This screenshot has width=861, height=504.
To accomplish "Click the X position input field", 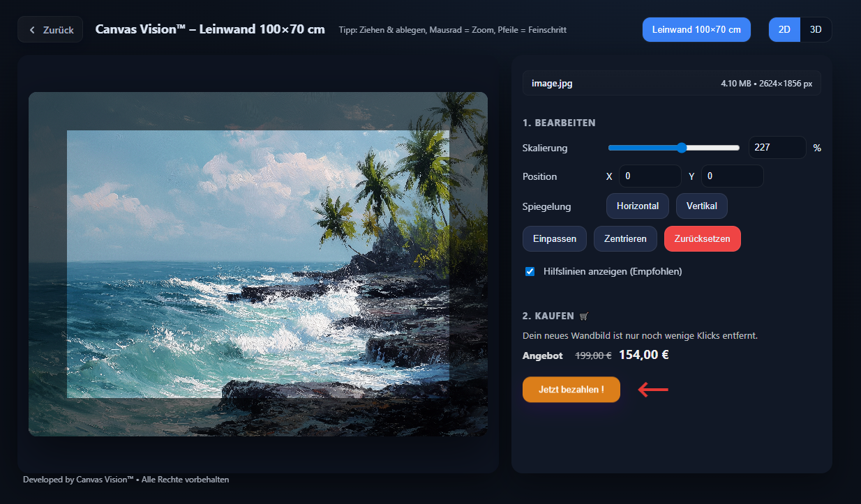I will coord(650,176).
